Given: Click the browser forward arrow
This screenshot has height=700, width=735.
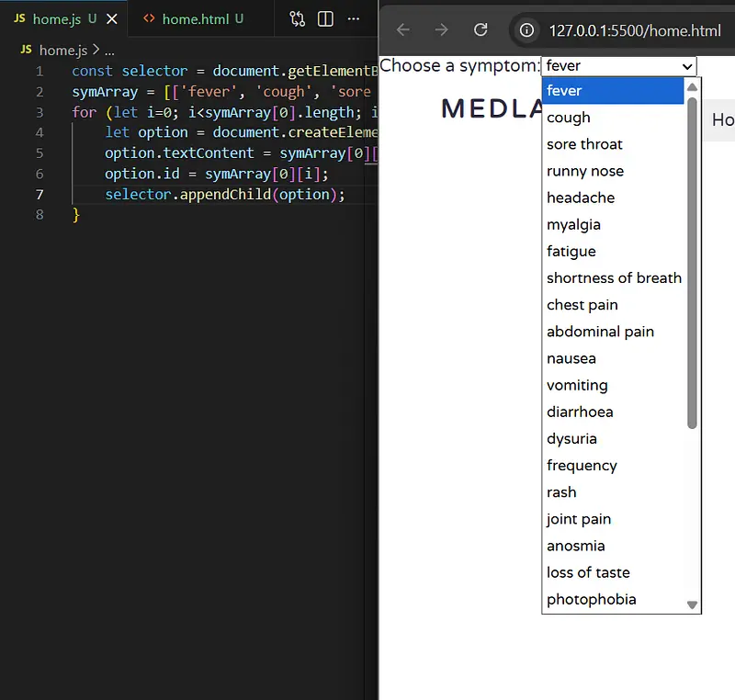Looking at the screenshot, I should click(442, 30).
